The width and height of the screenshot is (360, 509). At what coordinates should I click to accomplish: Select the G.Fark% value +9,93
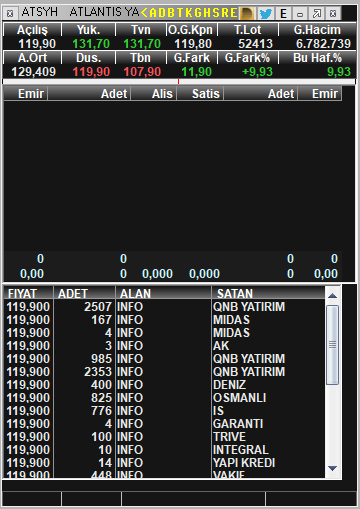tap(258, 72)
